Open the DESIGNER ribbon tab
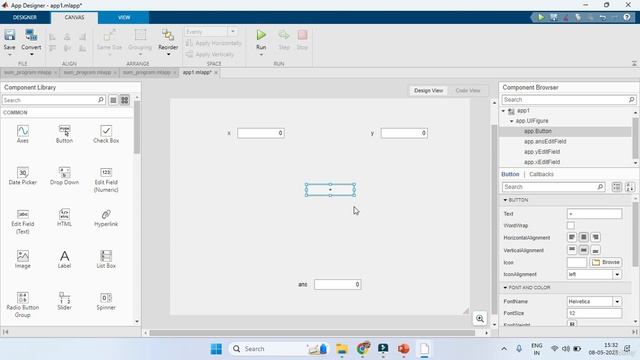Image resolution: width=640 pixels, height=360 pixels. pos(25,18)
